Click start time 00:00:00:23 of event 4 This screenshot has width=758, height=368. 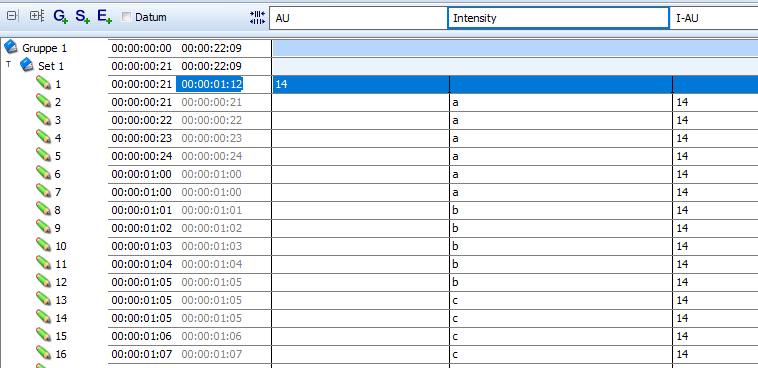tap(141, 138)
